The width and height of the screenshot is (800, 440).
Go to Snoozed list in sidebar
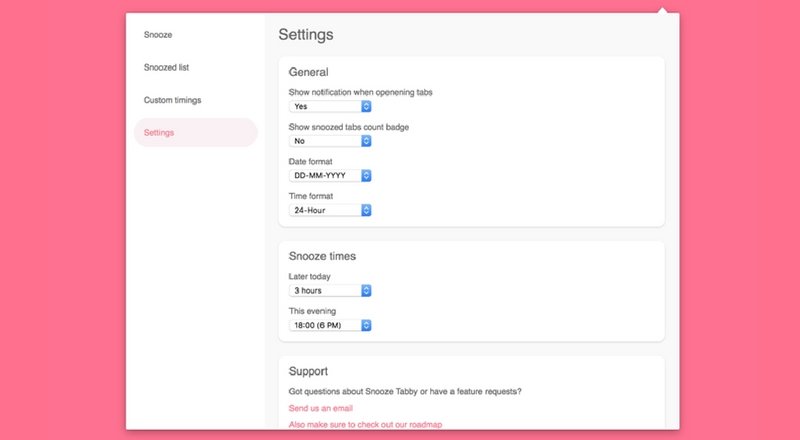(166, 67)
